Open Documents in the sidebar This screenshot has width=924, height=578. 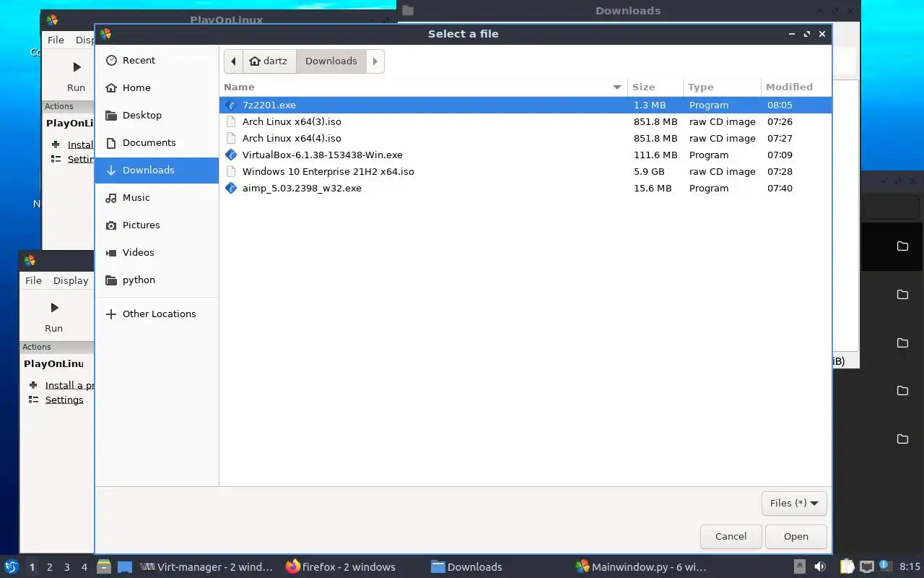(157, 143)
